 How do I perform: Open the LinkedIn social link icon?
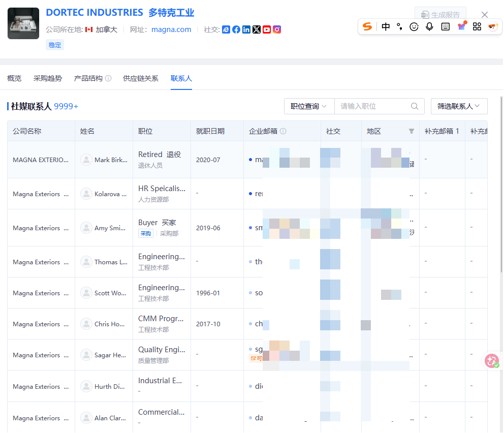pos(246,30)
